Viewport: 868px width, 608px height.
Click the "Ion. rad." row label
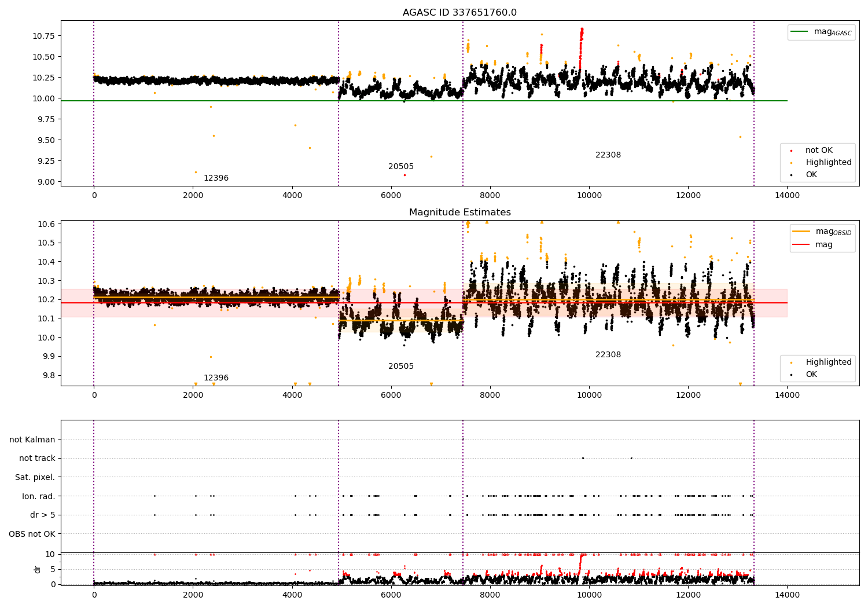[x=39, y=496]
